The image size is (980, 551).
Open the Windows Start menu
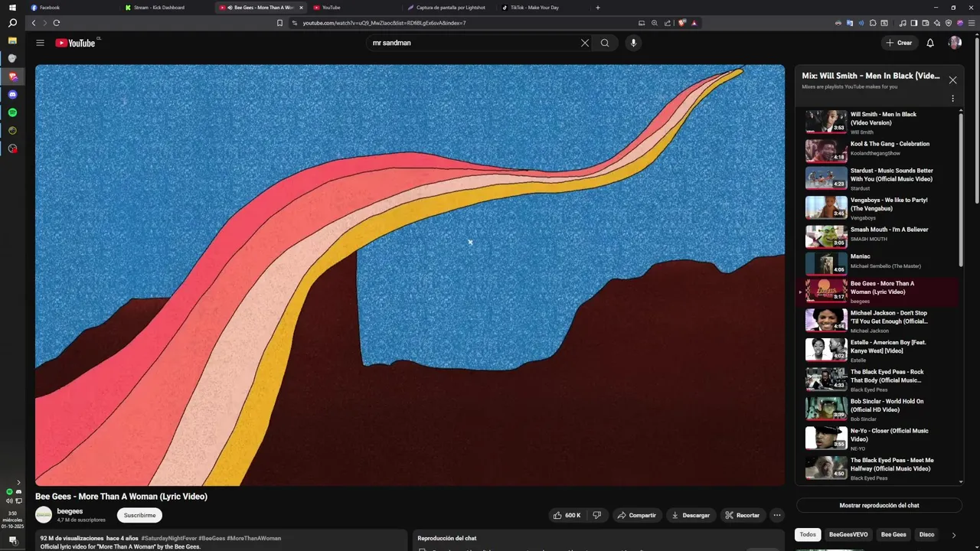(x=12, y=8)
